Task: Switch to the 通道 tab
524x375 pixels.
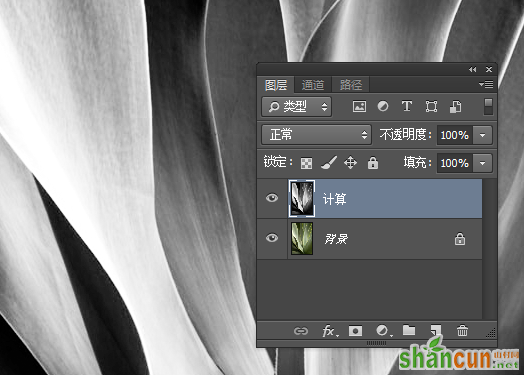Action: pyautogui.click(x=313, y=85)
